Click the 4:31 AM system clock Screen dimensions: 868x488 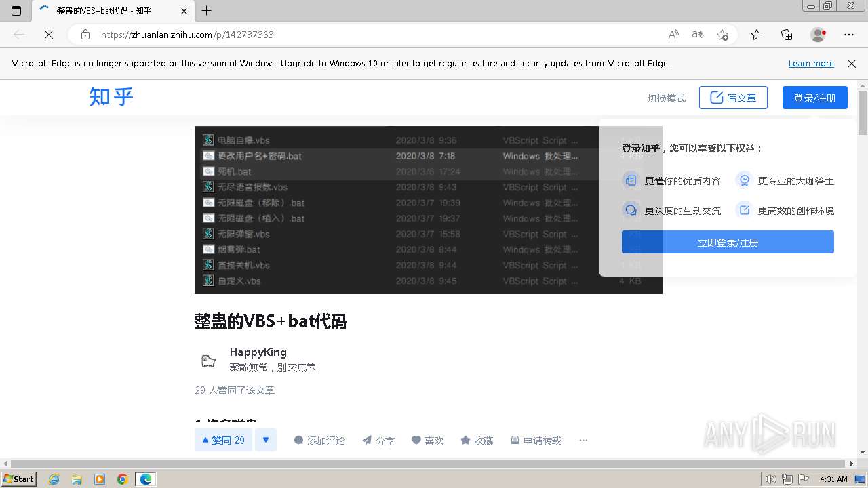(833, 479)
